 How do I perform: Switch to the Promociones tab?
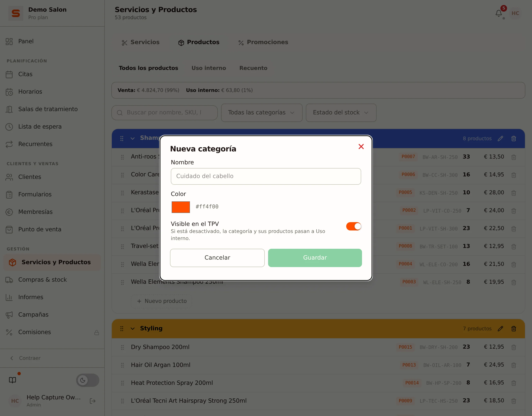[x=263, y=42]
